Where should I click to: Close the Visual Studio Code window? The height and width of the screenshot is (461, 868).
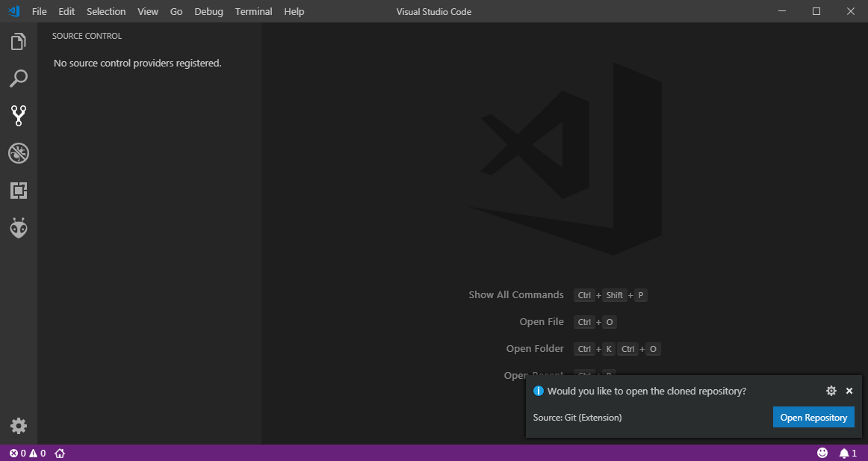[x=851, y=11]
